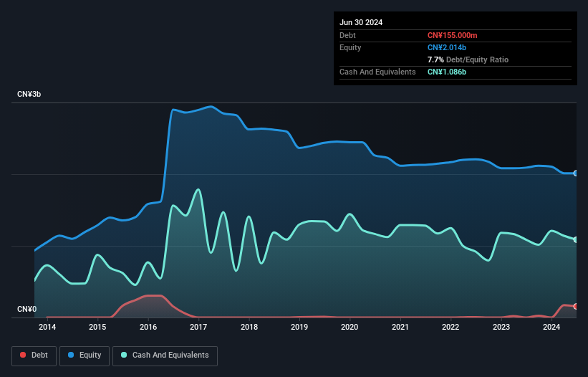
Task: Click the teal Cash endpoint marker
Action: point(575,239)
